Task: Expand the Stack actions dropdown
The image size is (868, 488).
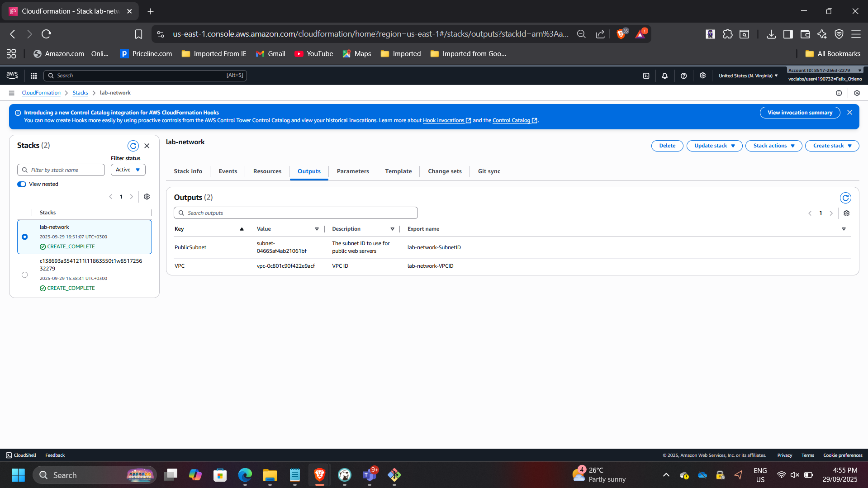Action: pos(773,146)
